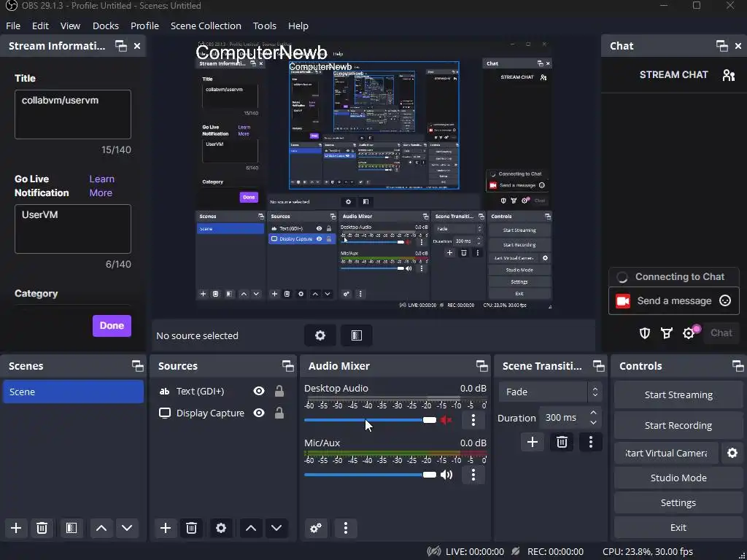Open Mic/Aux options menu
Image resolution: width=747 pixels, height=560 pixels.
click(473, 475)
